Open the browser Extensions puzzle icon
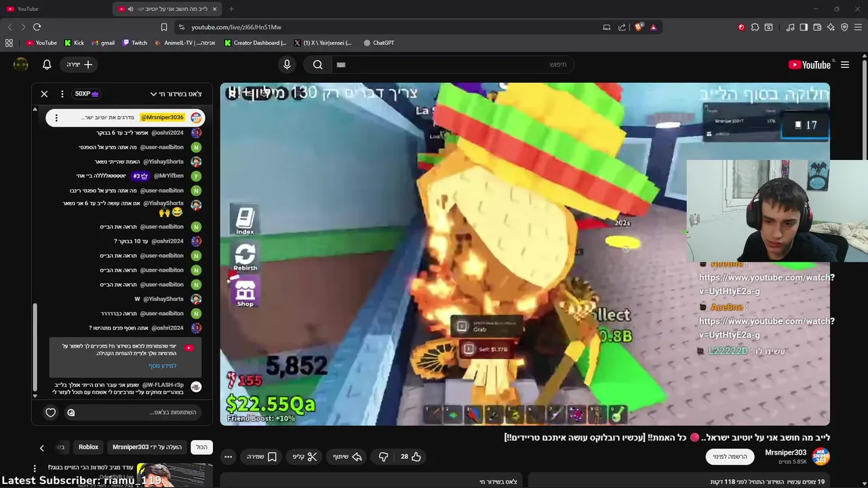Image resolution: width=868 pixels, height=488 pixels. (755, 27)
